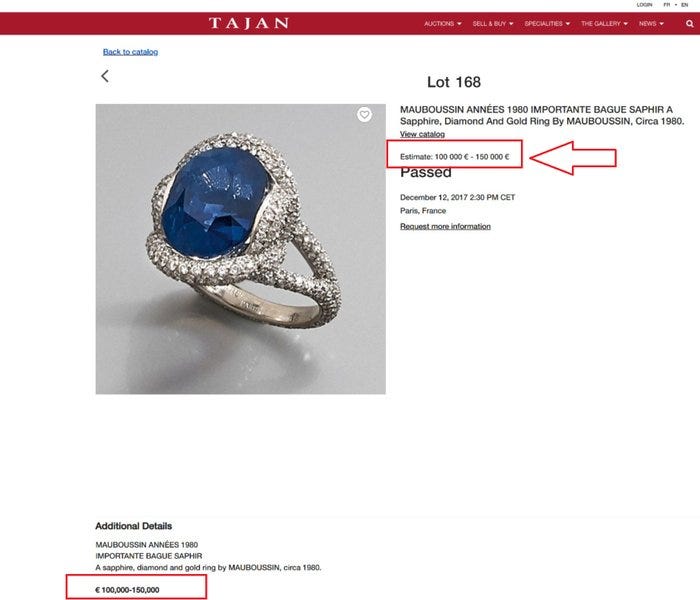Screen dimensions: 700x600
Task: Expand the Sell & Buy menu
Action: (493, 24)
